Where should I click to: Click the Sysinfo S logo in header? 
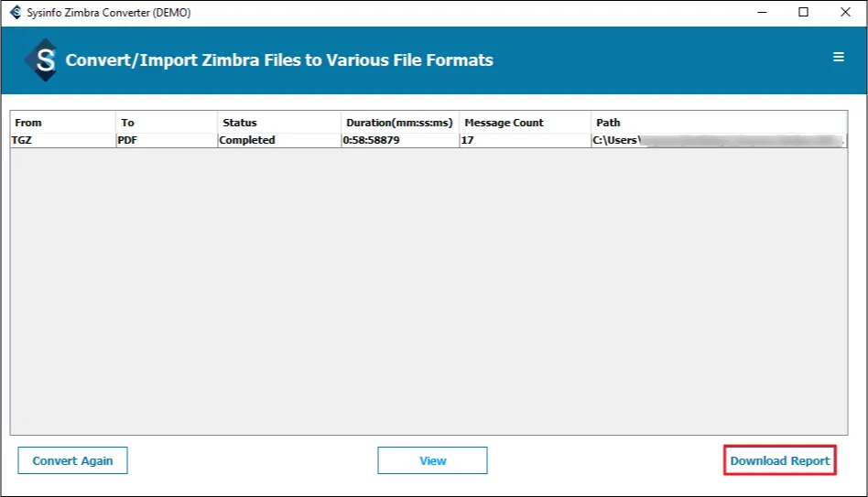41,60
